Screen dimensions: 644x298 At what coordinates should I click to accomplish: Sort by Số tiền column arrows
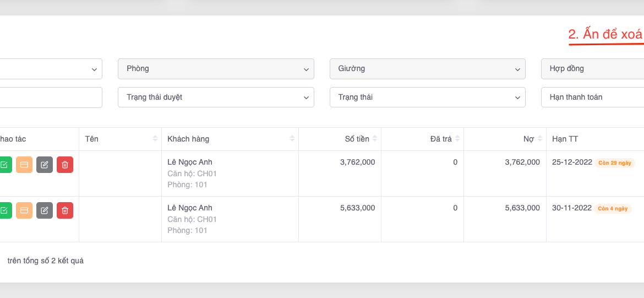click(x=375, y=139)
